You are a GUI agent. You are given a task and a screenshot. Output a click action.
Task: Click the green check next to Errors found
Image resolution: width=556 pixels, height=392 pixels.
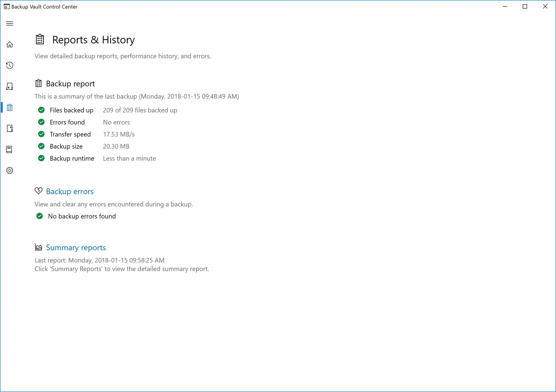(x=41, y=122)
